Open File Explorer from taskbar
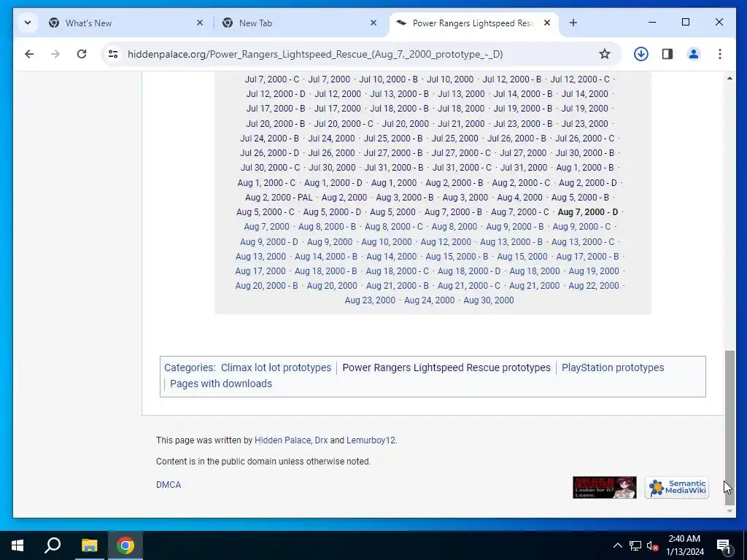The image size is (747, 560). [89, 545]
